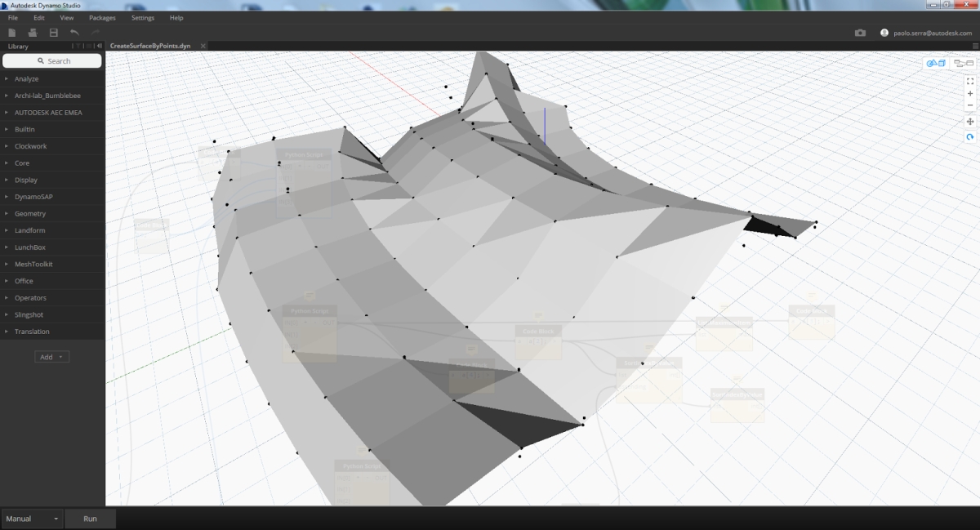Click the library layout view icon
The image size is (980, 530).
[x=89, y=47]
